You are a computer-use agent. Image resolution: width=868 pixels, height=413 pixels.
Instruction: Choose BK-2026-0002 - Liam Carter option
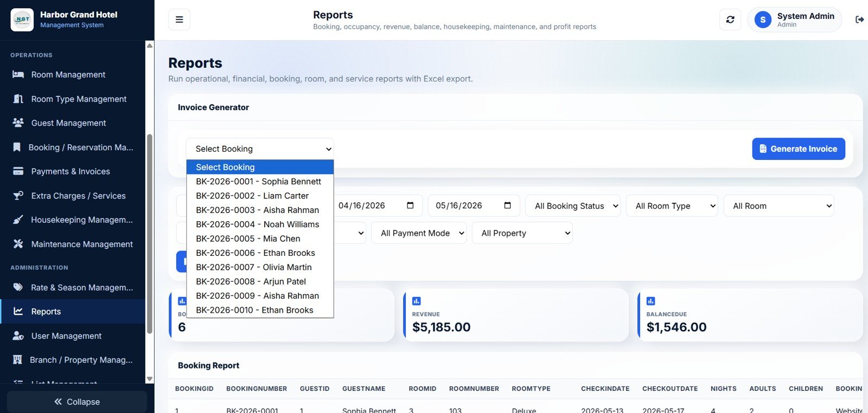coord(260,196)
